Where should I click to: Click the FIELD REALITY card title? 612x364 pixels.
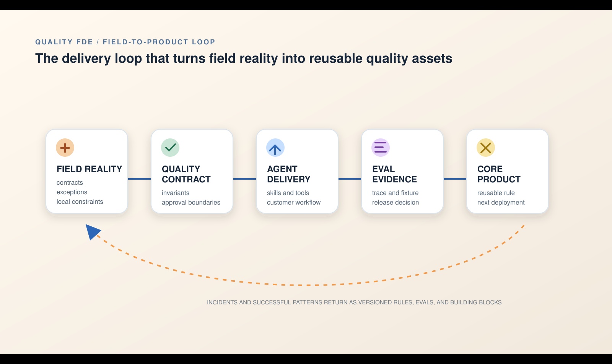coord(89,169)
